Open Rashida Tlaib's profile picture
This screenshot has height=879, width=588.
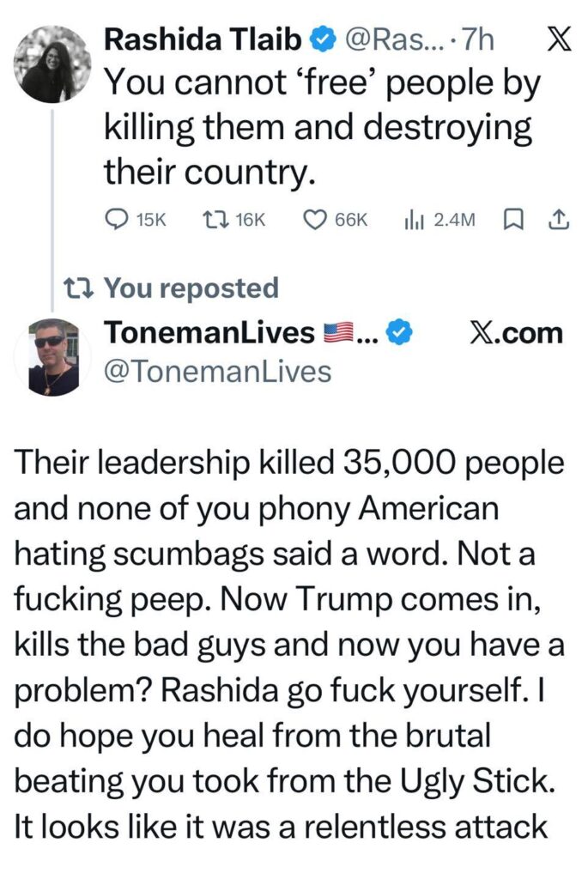(52, 64)
